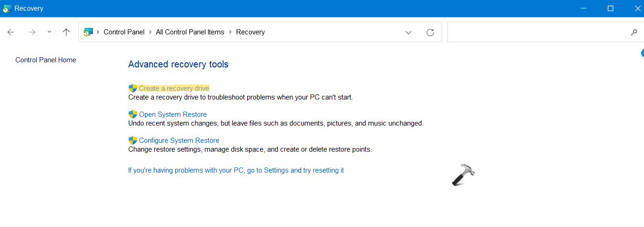Click inside the Control Panel search field
This screenshot has width=644, height=227.
pos(534,32)
